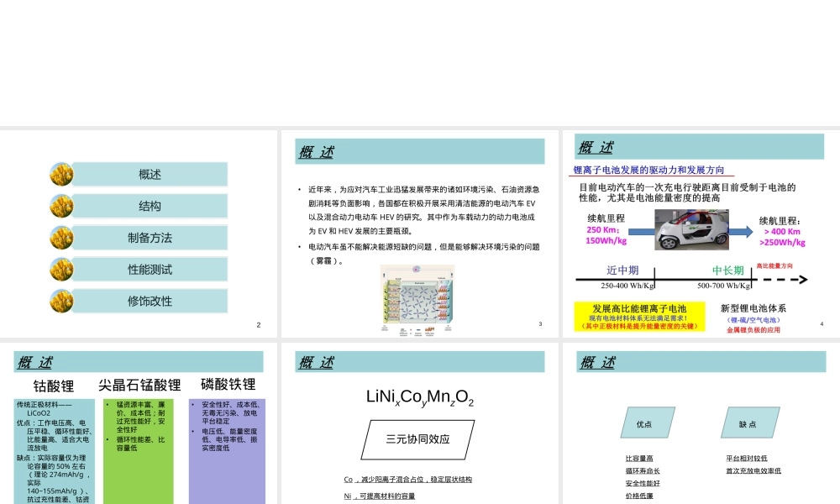Select the 250 Km: magenta text
Screen dimensions: 840x504
[x=602, y=230]
